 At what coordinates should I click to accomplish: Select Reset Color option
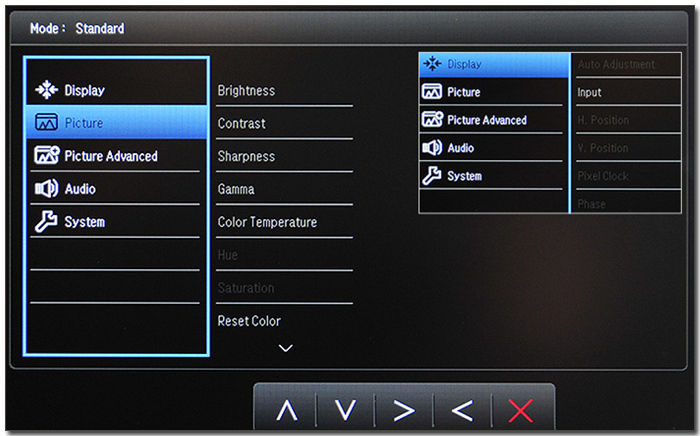point(249,322)
